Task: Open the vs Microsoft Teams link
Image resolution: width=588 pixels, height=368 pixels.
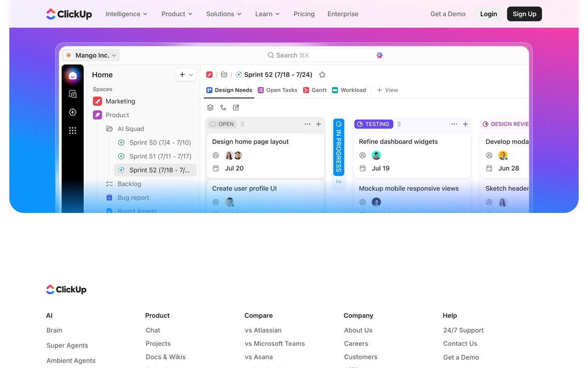Action: click(x=275, y=344)
